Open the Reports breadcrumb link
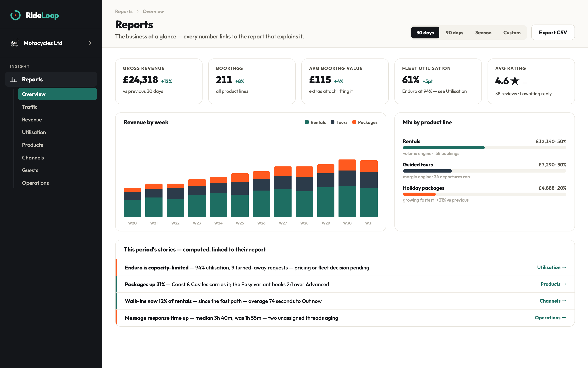This screenshot has height=368, width=588. pyautogui.click(x=124, y=11)
